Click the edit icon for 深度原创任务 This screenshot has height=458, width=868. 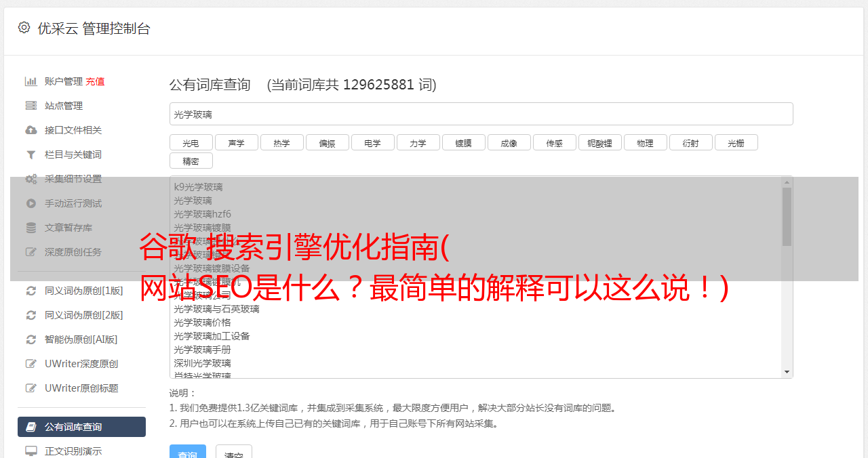click(31, 252)
